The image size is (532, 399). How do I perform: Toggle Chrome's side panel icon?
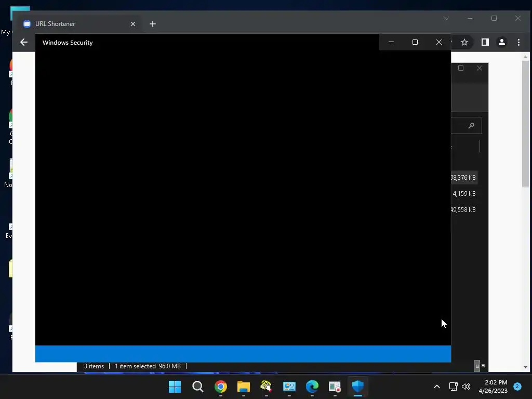[x=485, y=42]
